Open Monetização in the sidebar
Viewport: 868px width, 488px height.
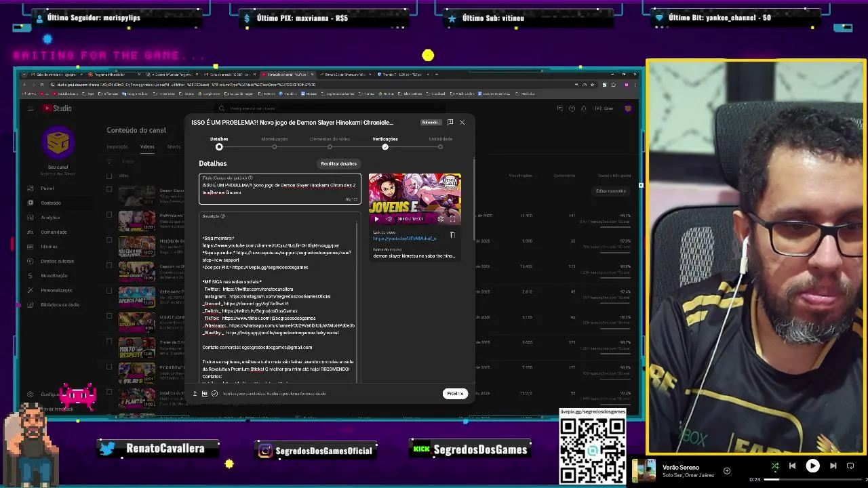[54, 276]
